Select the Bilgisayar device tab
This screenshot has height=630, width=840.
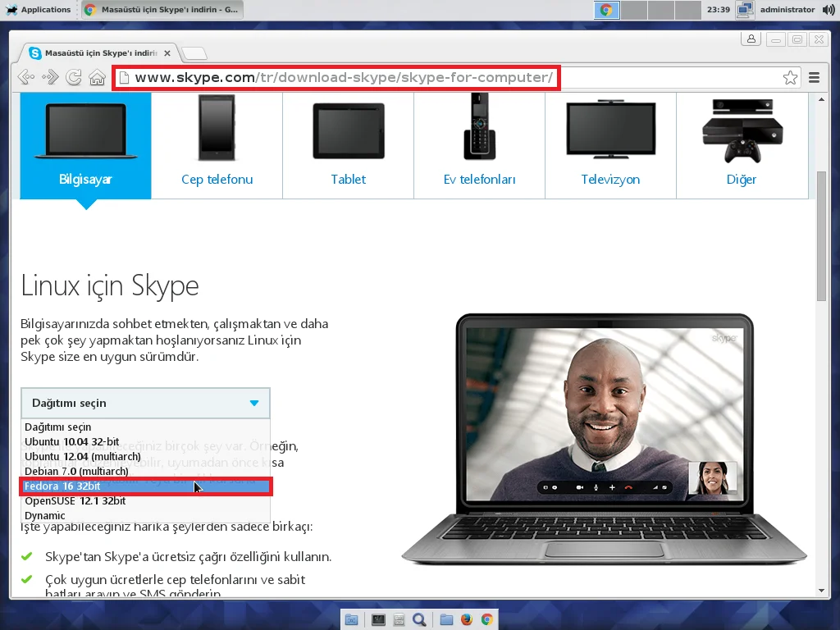[85, 146]
